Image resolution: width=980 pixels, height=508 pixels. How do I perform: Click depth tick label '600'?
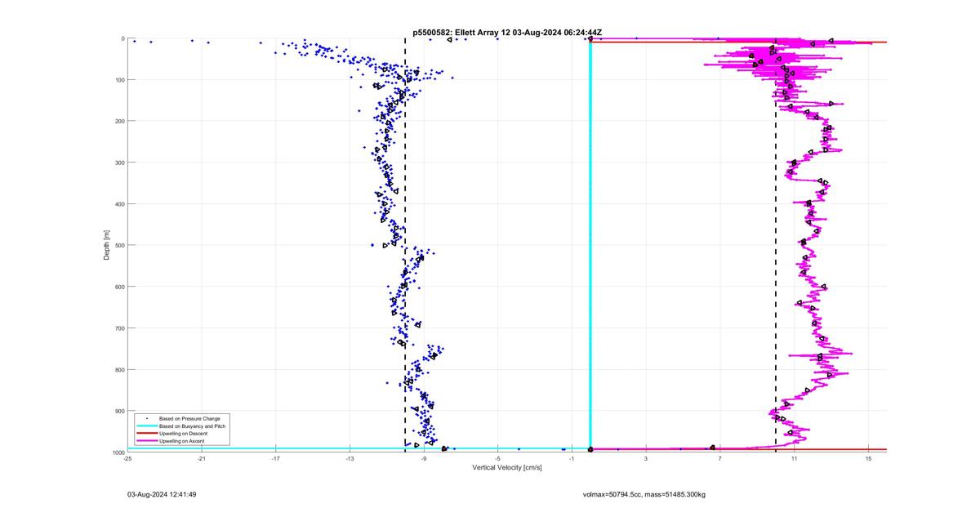point(119,287)
